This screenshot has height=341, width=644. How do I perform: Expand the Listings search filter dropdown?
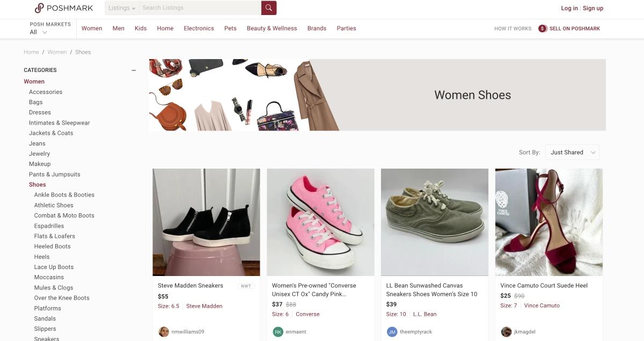121,8
